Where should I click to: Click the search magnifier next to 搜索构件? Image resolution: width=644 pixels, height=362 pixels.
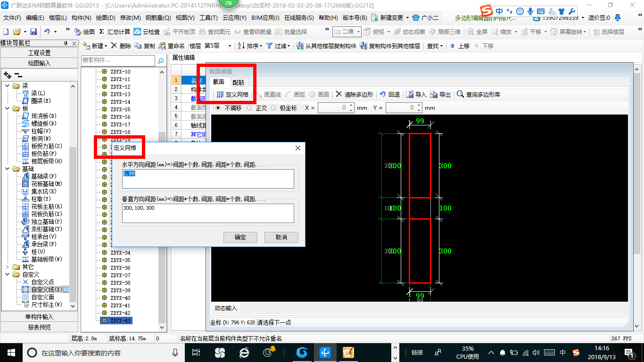pyautogui.click(x=161, y=60)
